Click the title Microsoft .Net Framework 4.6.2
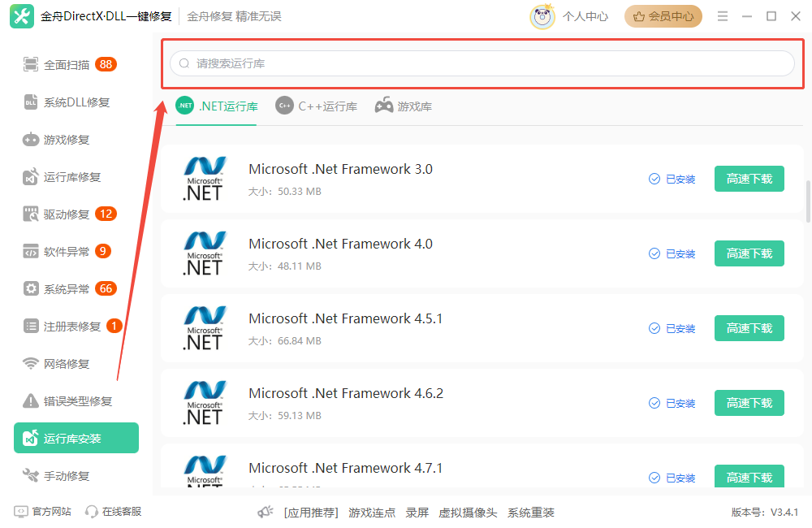Viewport: 812px width, 528px height. coord(346,393)
